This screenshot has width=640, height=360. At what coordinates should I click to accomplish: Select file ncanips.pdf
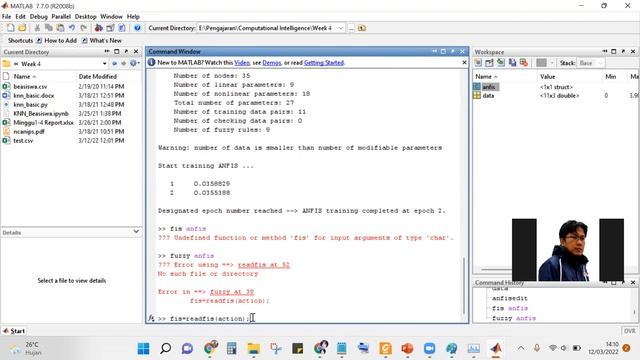click(x=29, y=131)
